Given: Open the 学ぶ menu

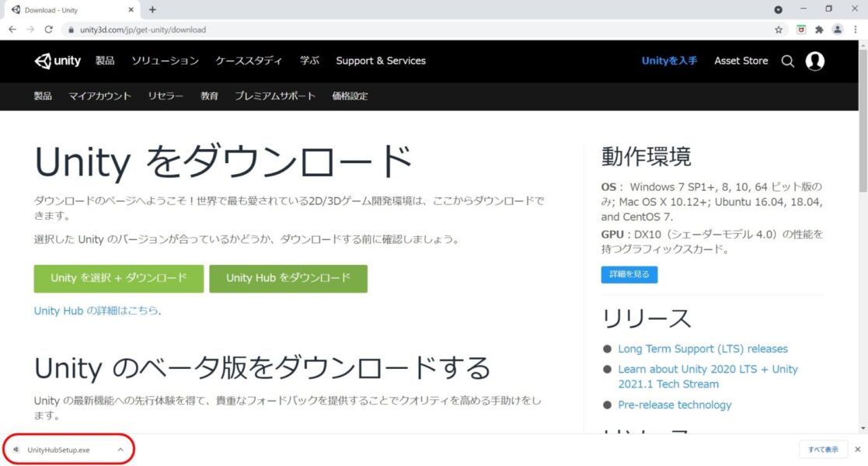Looking at the screenshot, I should pos(309,61).
